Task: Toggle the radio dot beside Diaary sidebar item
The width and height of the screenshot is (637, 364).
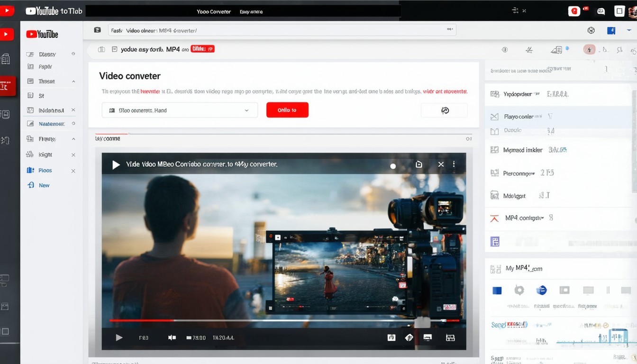Action: tap(73, 54)
